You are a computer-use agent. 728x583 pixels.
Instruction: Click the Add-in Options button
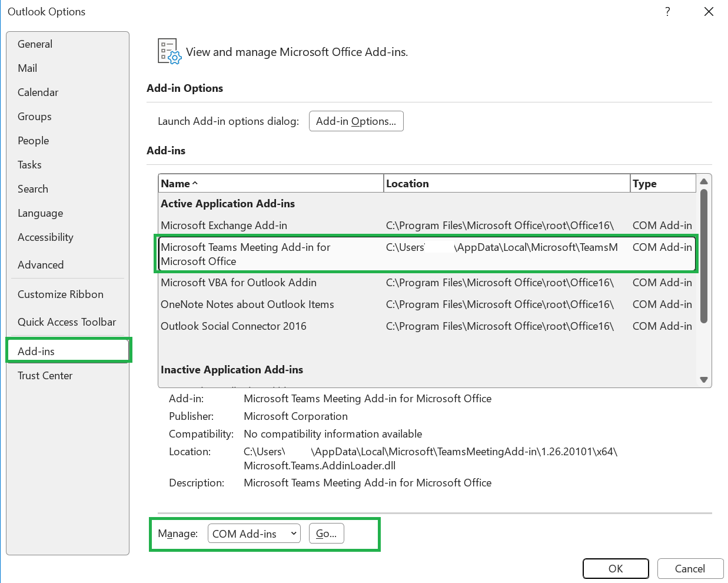[356, 121]
